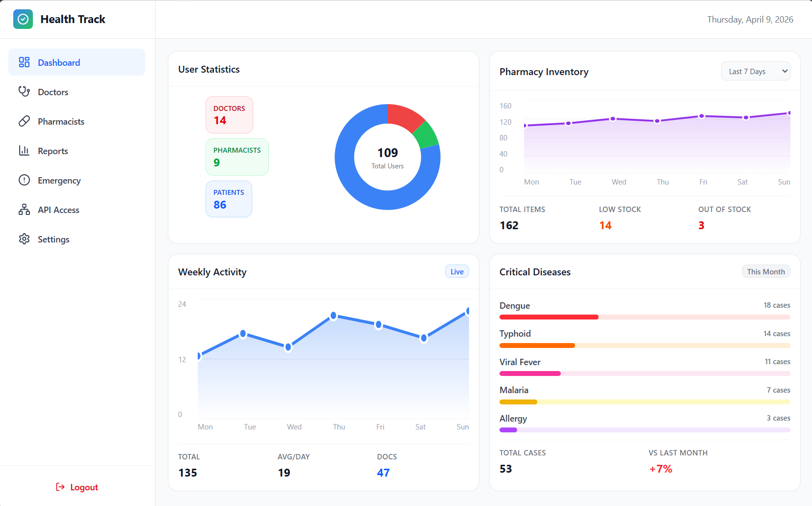Click the Malaria cases progress bar

point(644,402)
